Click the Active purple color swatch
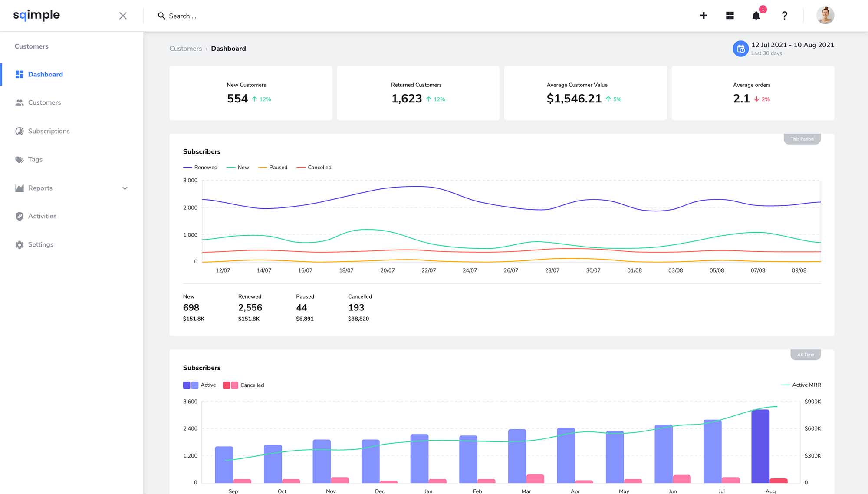Viewport: 868px width, 494px height. point(187,385)
